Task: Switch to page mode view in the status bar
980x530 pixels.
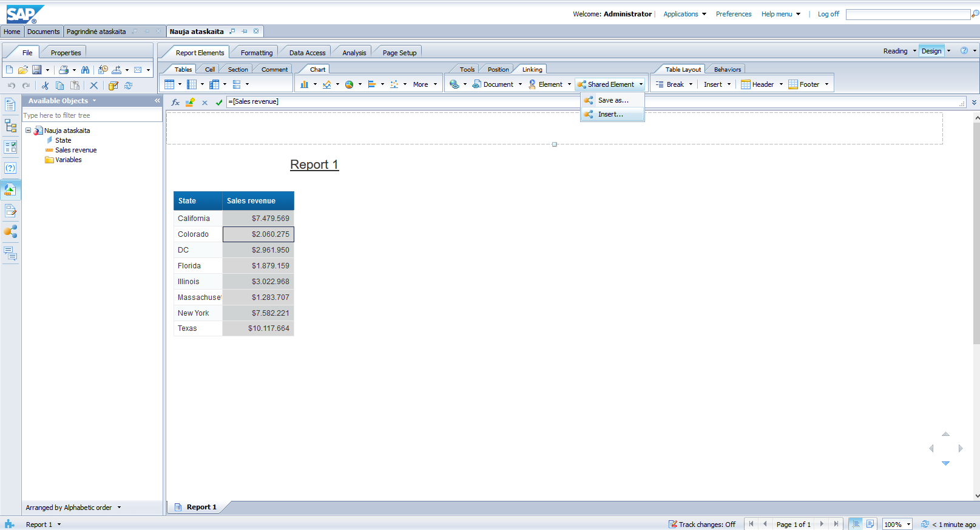Action: (x=870, y=524)
